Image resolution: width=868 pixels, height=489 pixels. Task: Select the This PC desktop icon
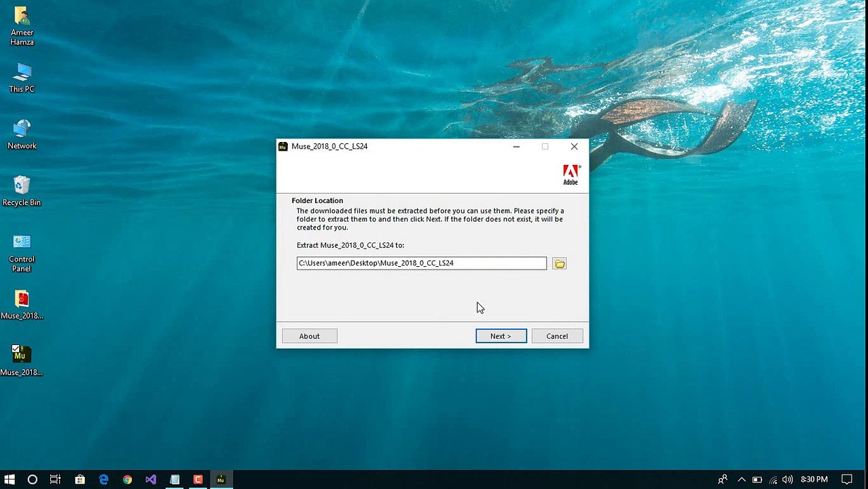point(22,78)
